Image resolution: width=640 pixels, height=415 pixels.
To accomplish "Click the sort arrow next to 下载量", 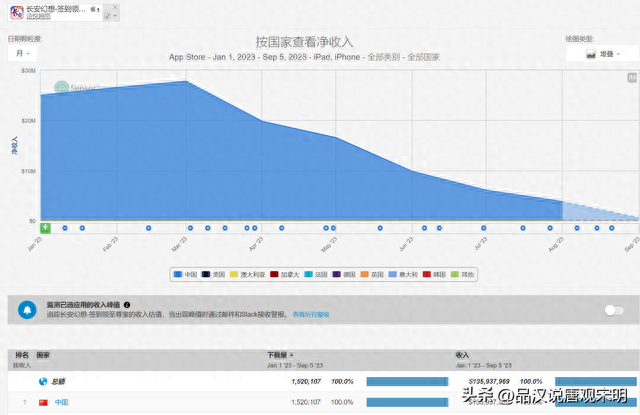I will click(291, 355).
